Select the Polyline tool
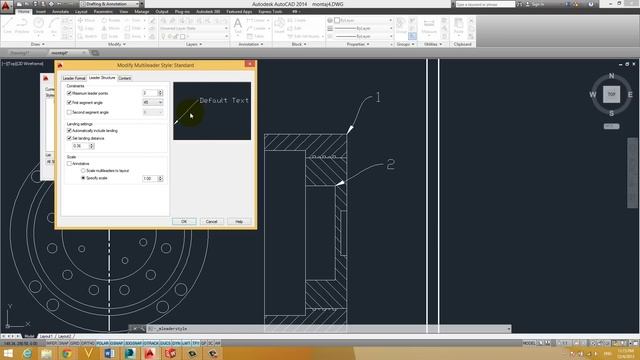Viewport: 640px width, 360px height. click(22, 25)
